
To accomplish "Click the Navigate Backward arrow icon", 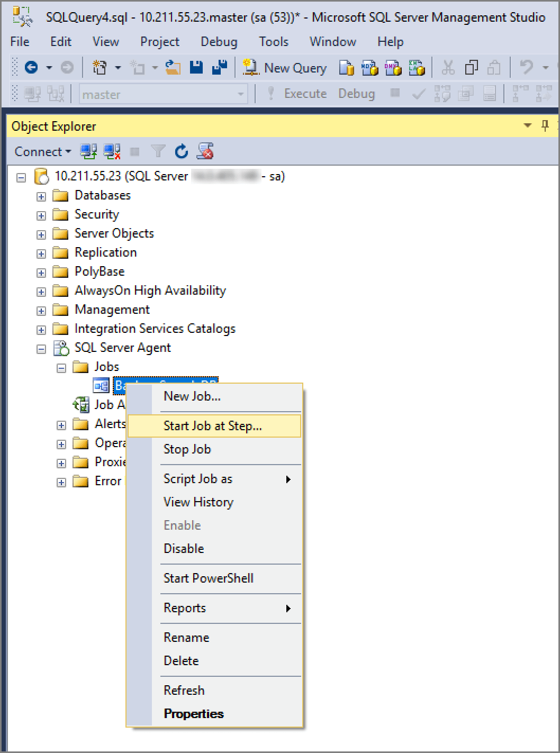I will 32,67.
